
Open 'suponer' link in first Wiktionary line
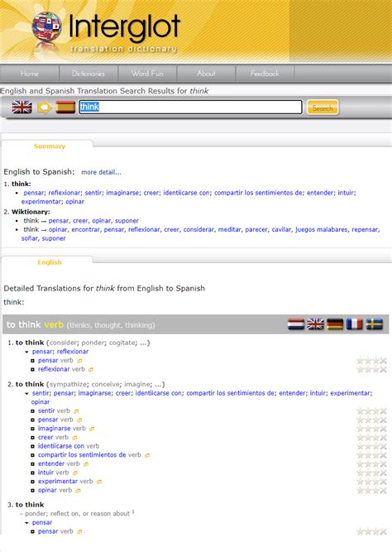[x=127, y=221]
